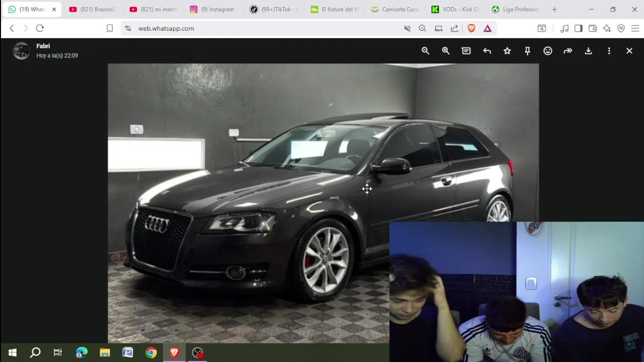
Task: View site information in address bar
Action: tap(128, 28)
